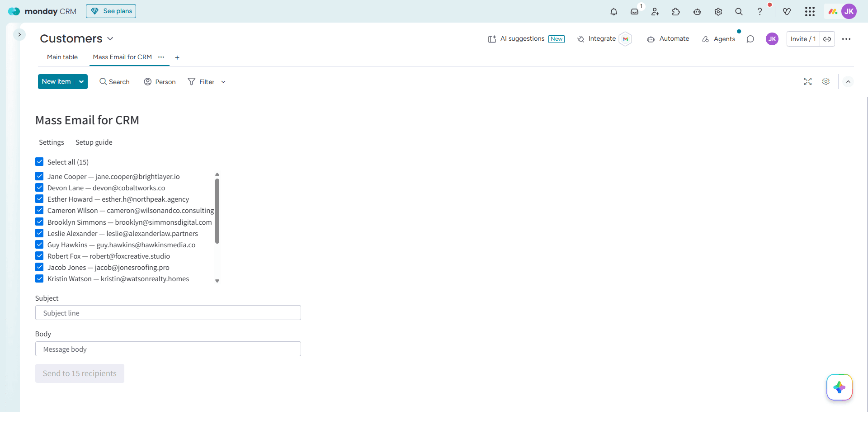This screenshot has width=868, height=434.
Task: Open the top bar administration gear icon
Action: [x=718, y=12]
